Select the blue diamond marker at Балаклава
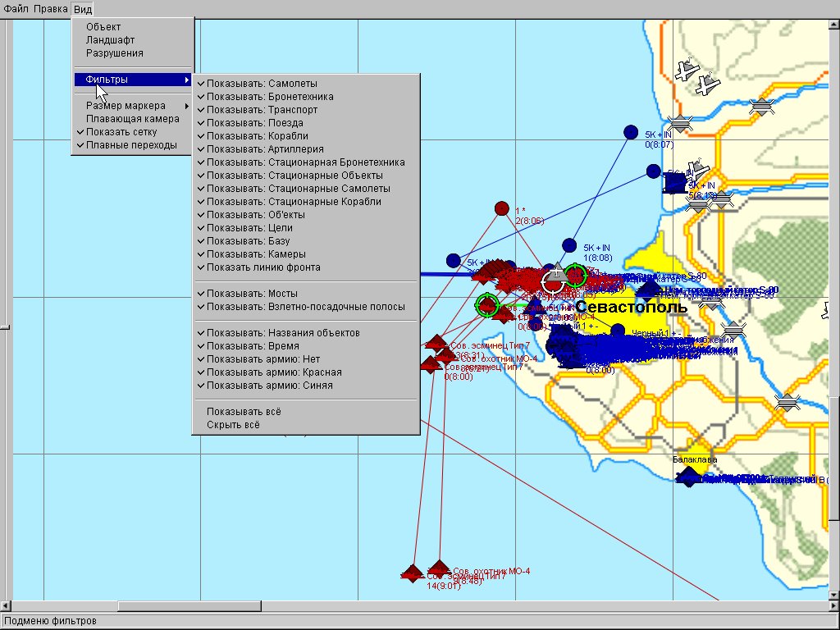Screen dimensions: 840x630 (689, 477)
